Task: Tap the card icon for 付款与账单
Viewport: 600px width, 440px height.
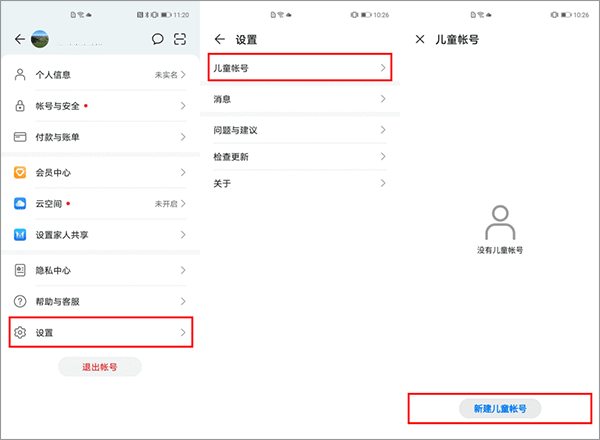Action: coord(20,136)
